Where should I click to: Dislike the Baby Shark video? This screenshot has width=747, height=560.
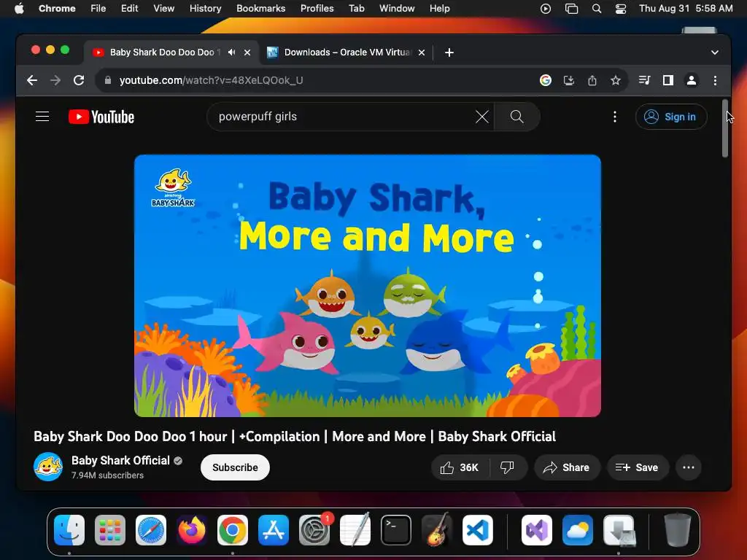coord(508,467)
